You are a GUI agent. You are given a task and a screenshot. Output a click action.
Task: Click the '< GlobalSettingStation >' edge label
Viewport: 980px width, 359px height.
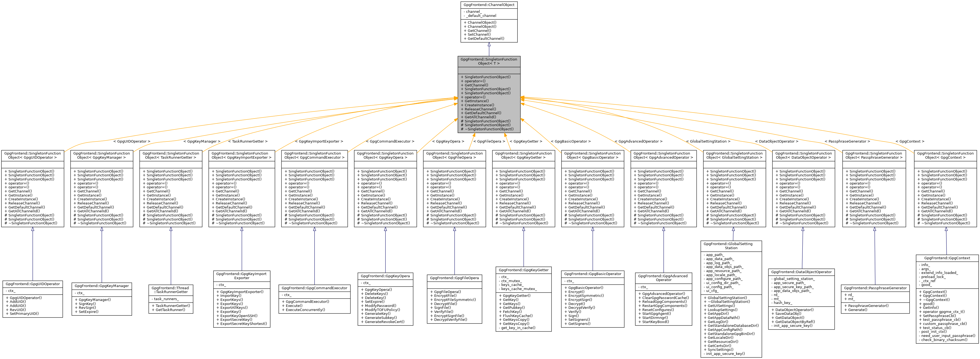(708, 141)
